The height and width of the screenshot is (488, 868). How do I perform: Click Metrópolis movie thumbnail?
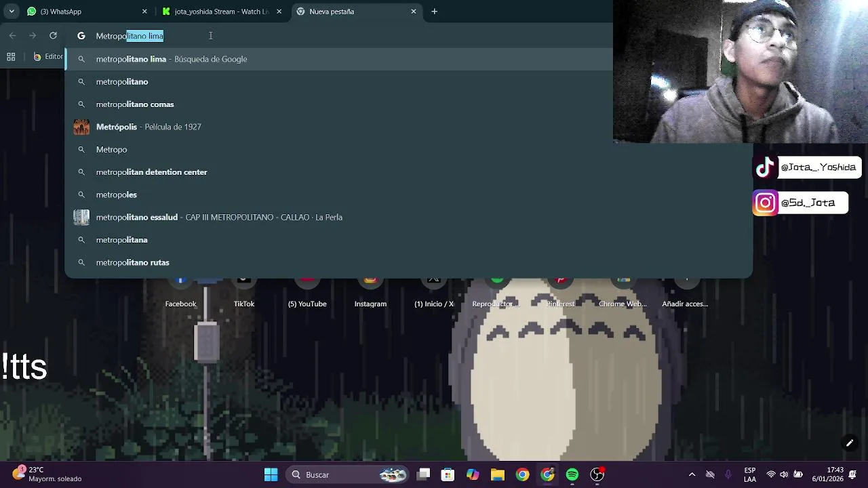pos(81,127)
